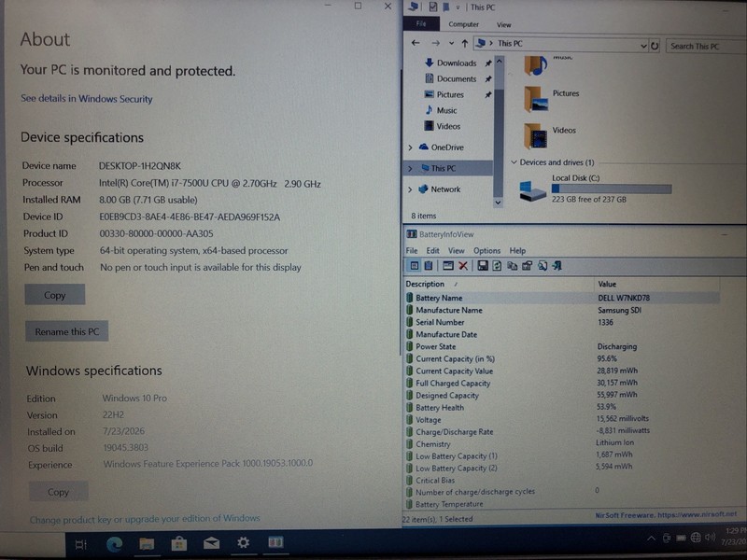Image resolution: width=747 pixels, height=560 pixels.
Task: Switch to the View ribbon tab in Explorer
Action: pos(503,25)
